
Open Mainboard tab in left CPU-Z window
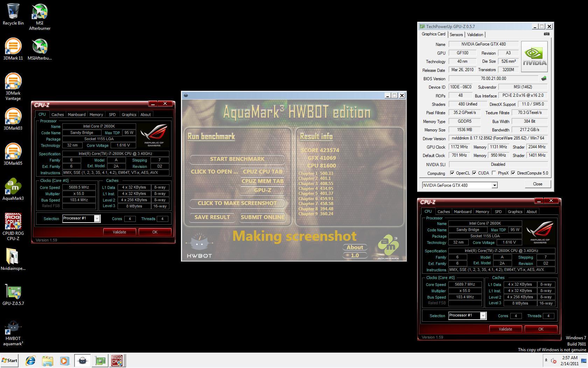[77, 115]
